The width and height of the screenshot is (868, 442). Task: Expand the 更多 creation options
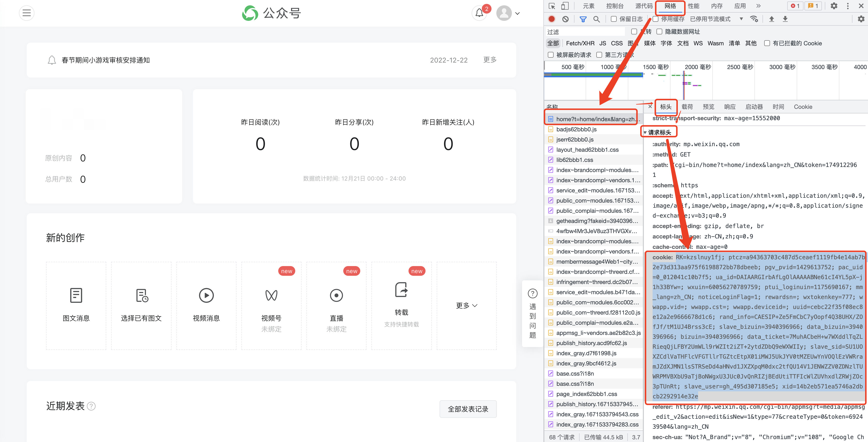point(466,305)
